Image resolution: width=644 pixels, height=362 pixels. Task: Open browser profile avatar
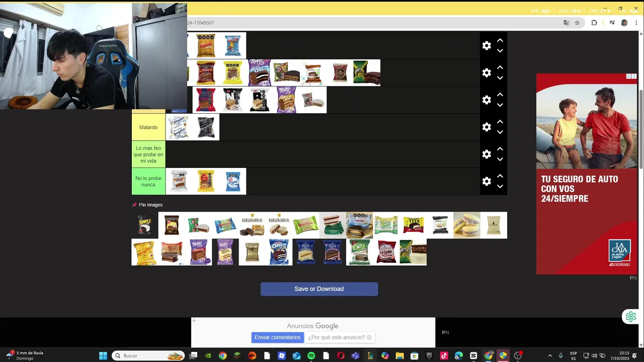click(624, 23)
